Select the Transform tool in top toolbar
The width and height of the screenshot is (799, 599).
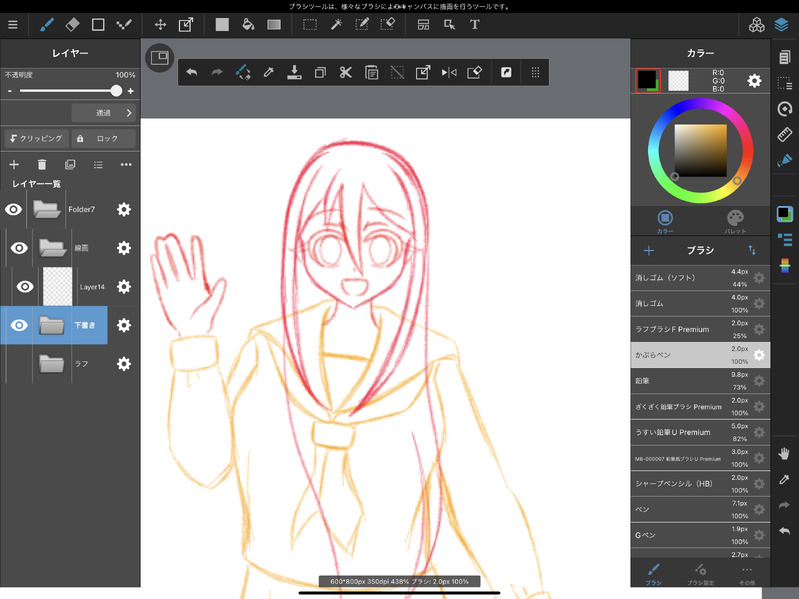click(186, 24)
